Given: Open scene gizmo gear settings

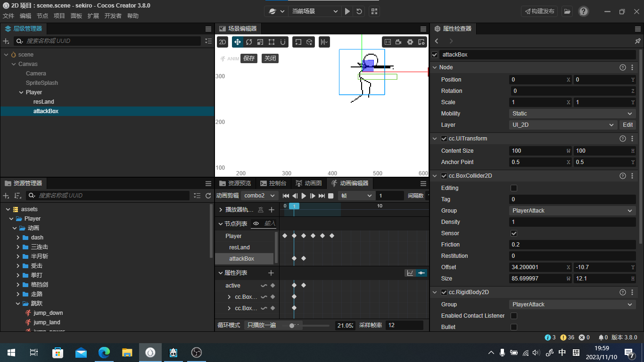Looking at the screenshot, I should click(410, 42).
